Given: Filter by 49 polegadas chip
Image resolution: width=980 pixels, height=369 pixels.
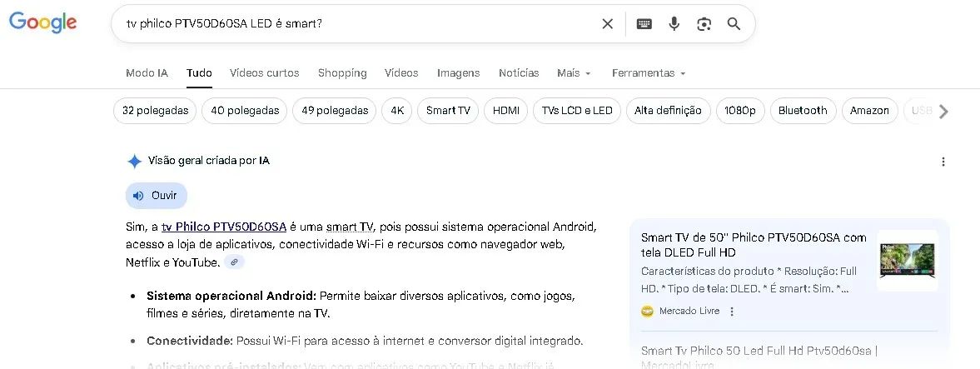Looking at the screenshot, I should coord(335,111).
